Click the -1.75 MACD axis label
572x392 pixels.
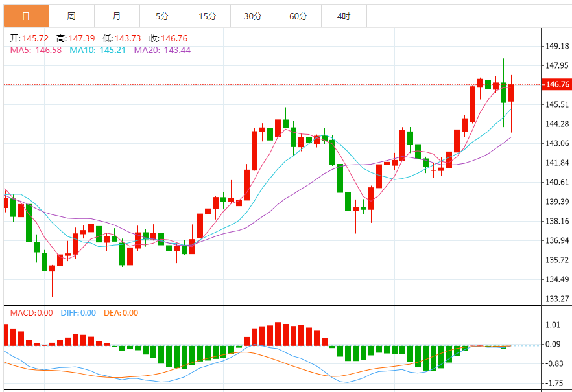click(554, 383)
